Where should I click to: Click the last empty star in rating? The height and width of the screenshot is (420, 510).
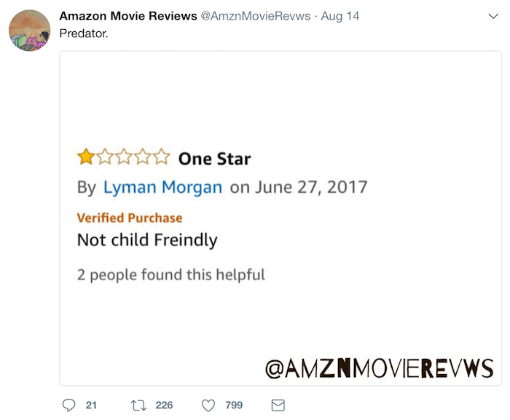[162, 157]
